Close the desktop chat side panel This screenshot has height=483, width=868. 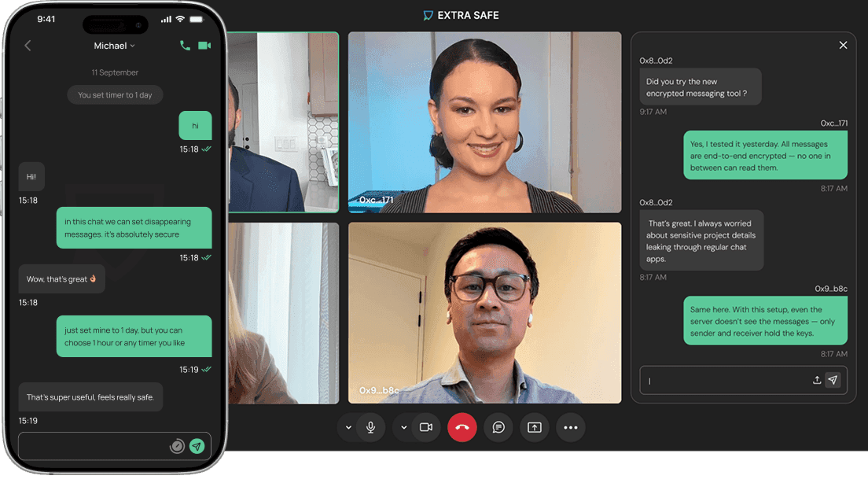click(843, 46)
